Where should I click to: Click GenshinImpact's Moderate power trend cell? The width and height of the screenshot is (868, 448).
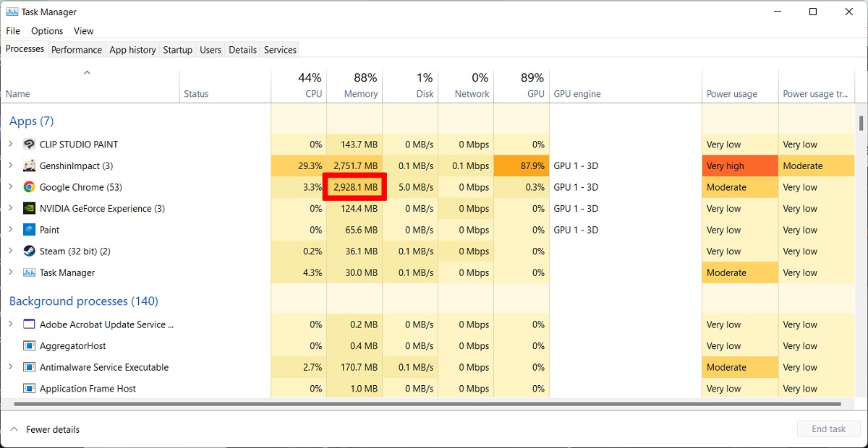click(x=816, y=165)
